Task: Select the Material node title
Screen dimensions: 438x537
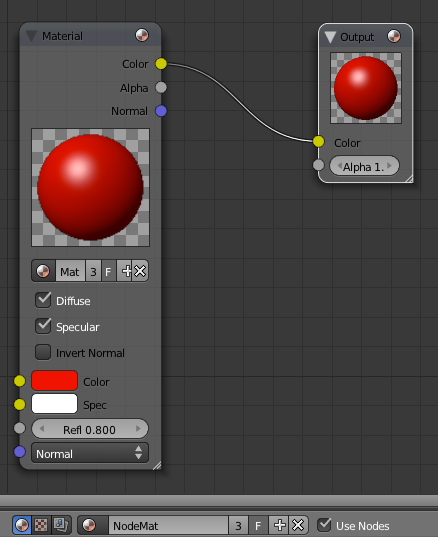Action: tap(62, 36)
